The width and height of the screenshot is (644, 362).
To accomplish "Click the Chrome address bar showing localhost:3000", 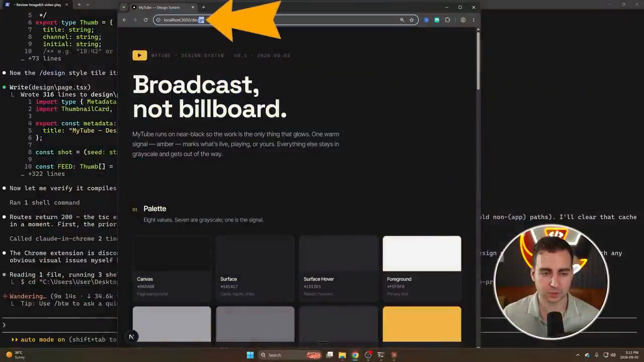I will coord(286,20).
